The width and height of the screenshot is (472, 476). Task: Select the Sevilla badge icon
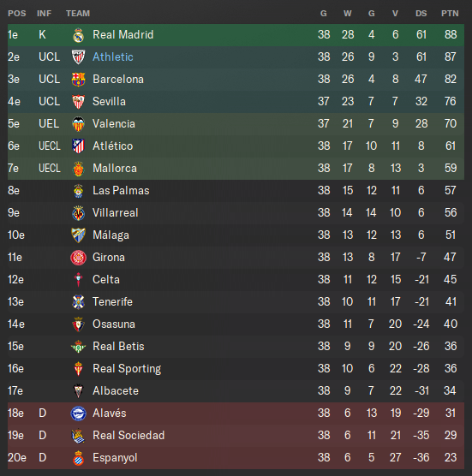[x=78, y=102]
